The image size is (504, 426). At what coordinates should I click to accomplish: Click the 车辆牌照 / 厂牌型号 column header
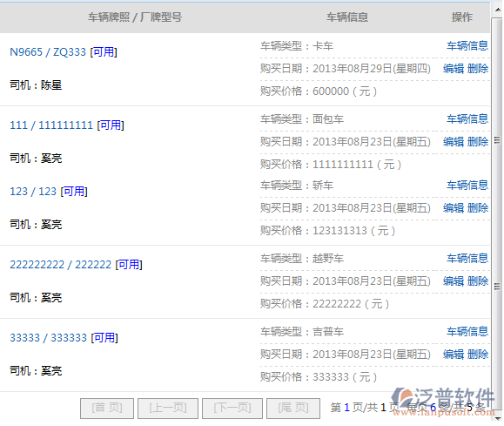(135, 17)
